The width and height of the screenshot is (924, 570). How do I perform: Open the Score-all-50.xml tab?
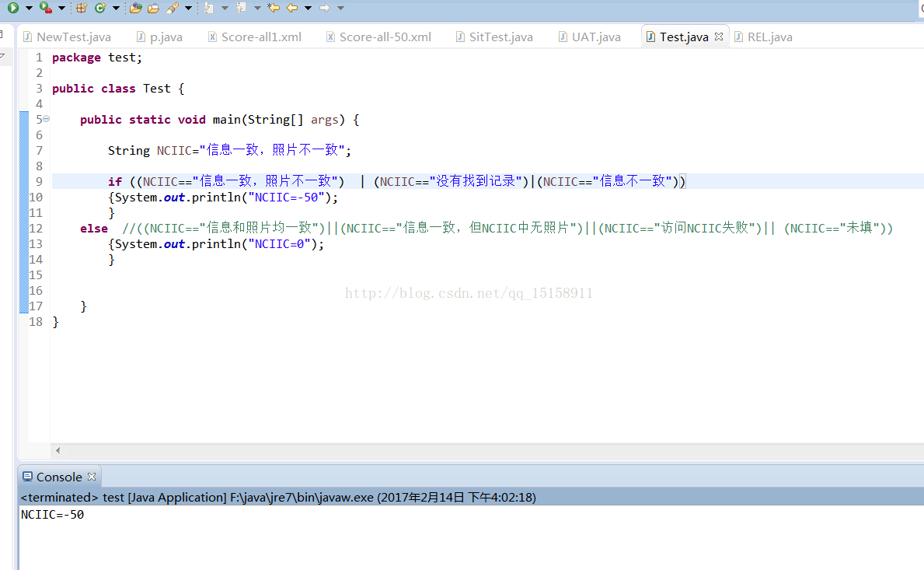pos(379,37)
